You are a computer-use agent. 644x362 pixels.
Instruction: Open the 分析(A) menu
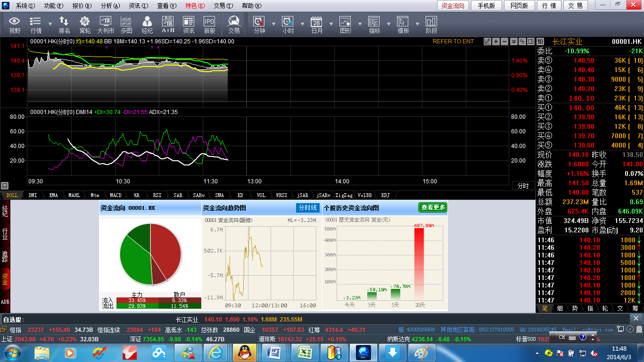click(110, 6)
